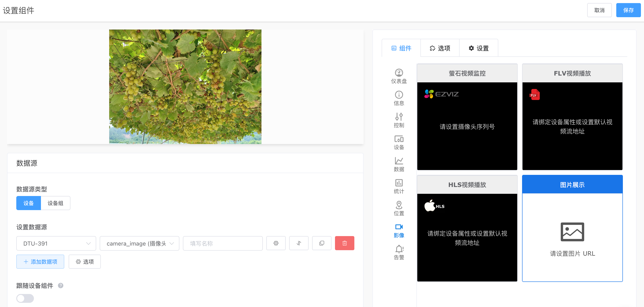Image resolution: width=644 pixels, height=307 pixels.
Task: Select the 图片展示 component card
Action: click(572, 184)
